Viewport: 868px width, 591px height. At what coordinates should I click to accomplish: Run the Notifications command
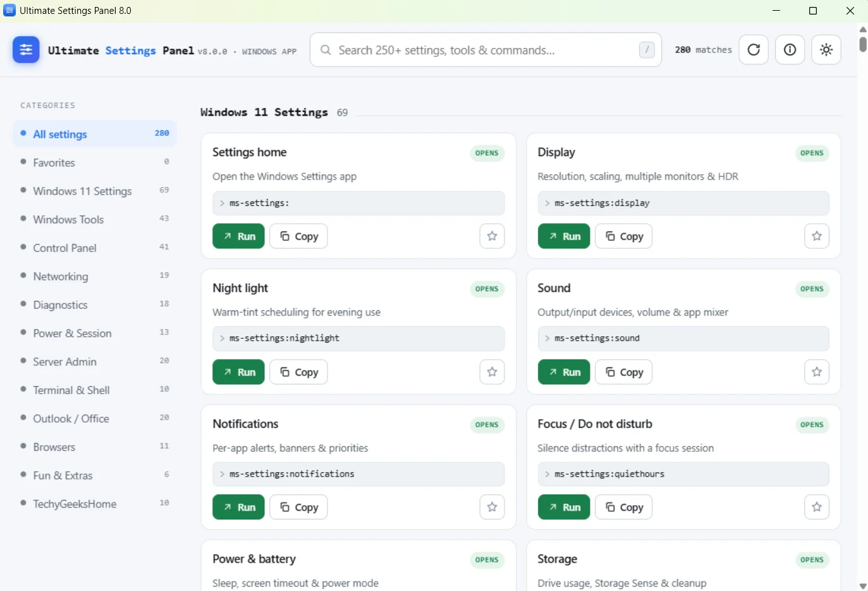[x=238, y=507]
